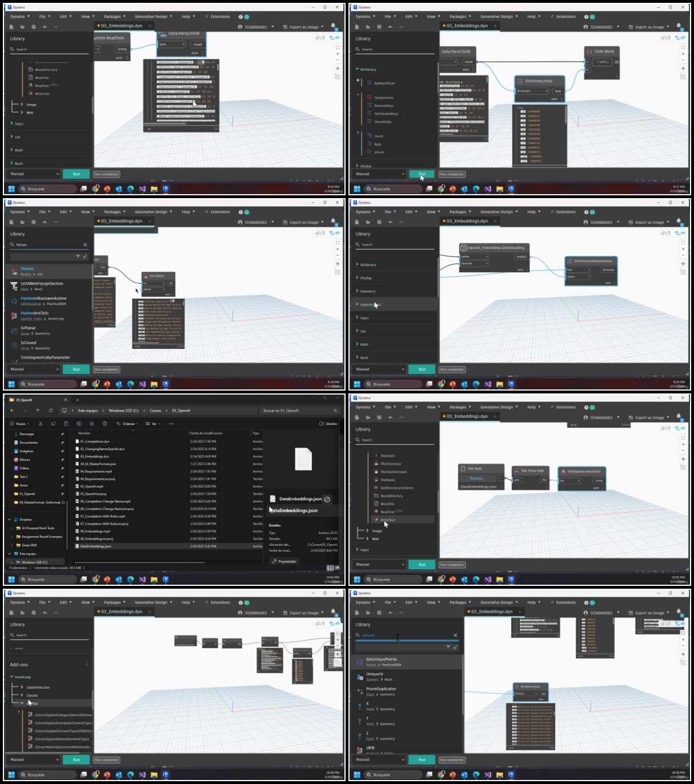
Task: Open a new tab in File Explorer
Action: tap(77, 400)
